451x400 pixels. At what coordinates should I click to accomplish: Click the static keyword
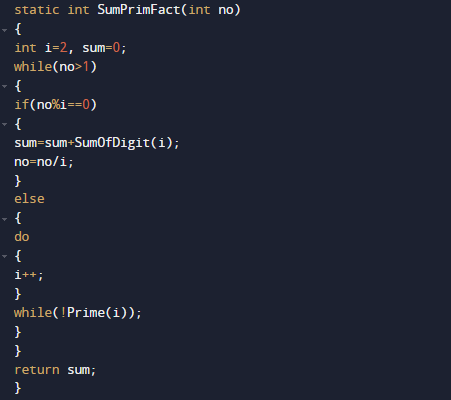tap(37, 10)
